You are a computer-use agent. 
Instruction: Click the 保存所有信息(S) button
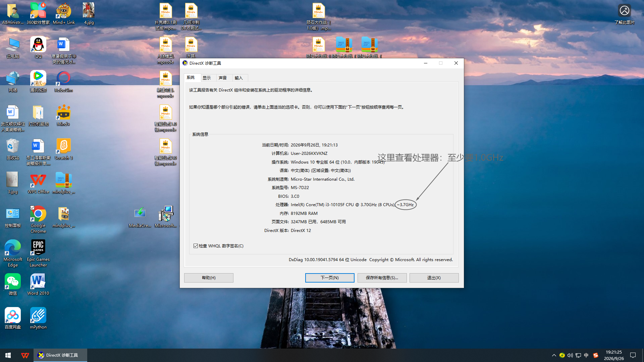pos(382,278)
